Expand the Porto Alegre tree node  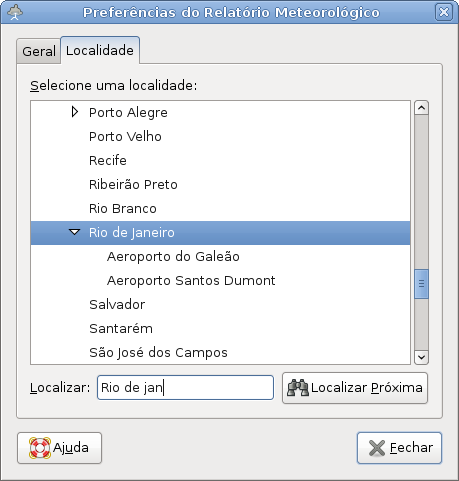pyautogui.click(x=75, y=112)
